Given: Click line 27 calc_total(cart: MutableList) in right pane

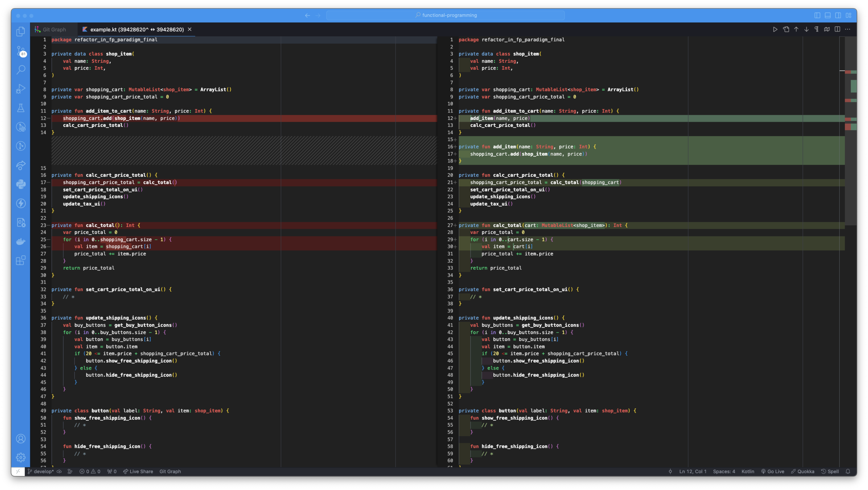Looking at the screenshot, I should (x=651, y=225).
